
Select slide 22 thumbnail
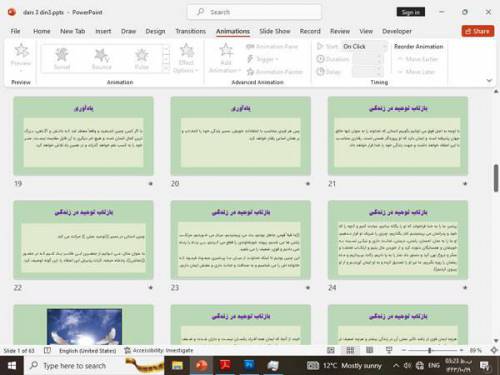click(83, 240)
